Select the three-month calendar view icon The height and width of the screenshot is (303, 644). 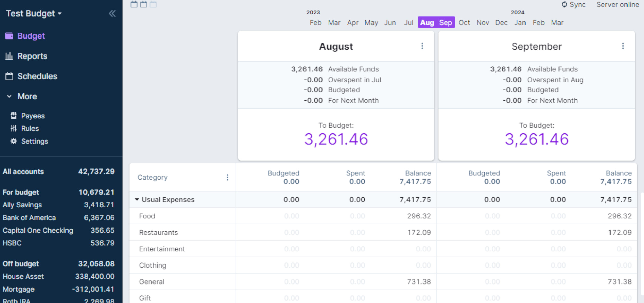[153, 4]
